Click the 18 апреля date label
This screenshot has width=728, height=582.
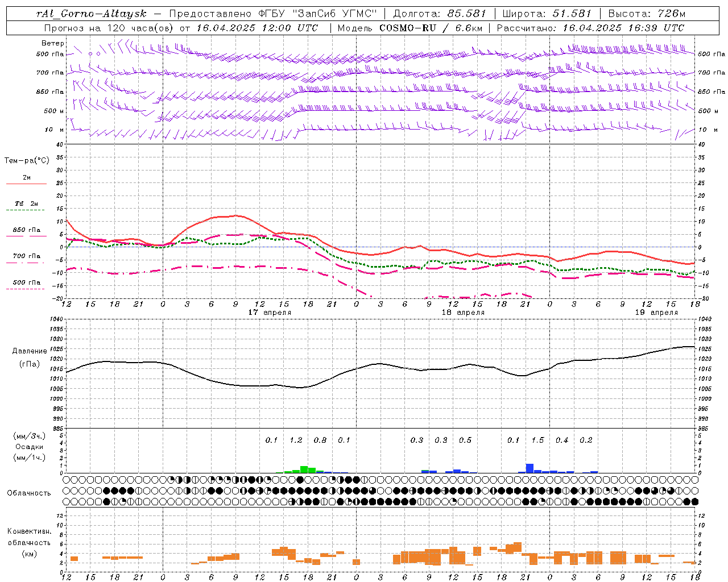(x=462, y=313)
